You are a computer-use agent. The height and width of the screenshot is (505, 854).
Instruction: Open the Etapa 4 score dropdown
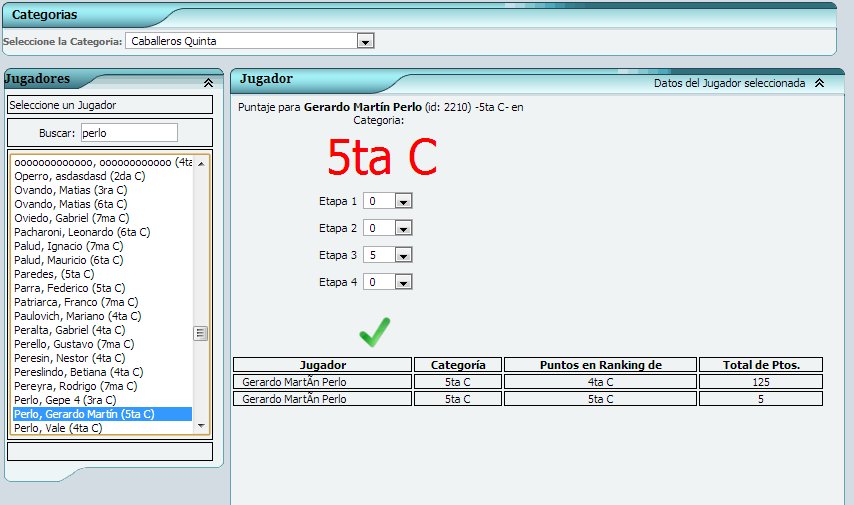(403, 282)
